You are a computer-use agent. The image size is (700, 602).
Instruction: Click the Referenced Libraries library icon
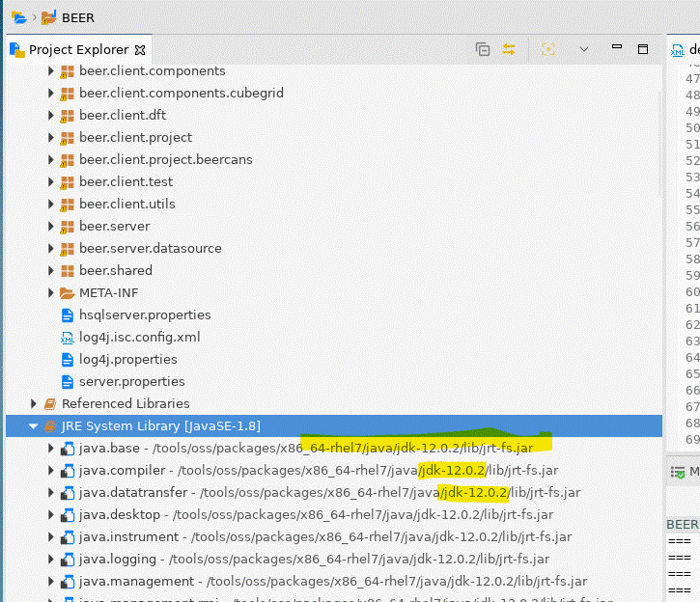tap(50, 404)
